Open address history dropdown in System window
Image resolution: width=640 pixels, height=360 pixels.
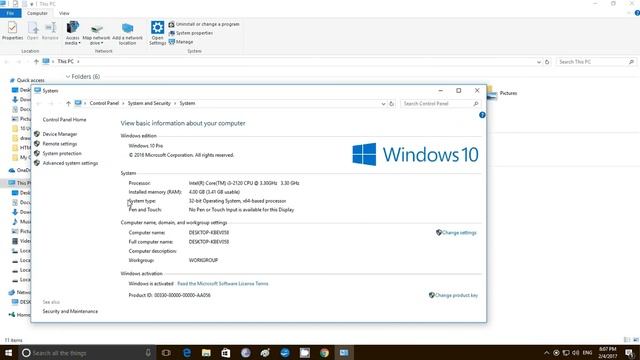pyautogui.click(x=383, y=104)
